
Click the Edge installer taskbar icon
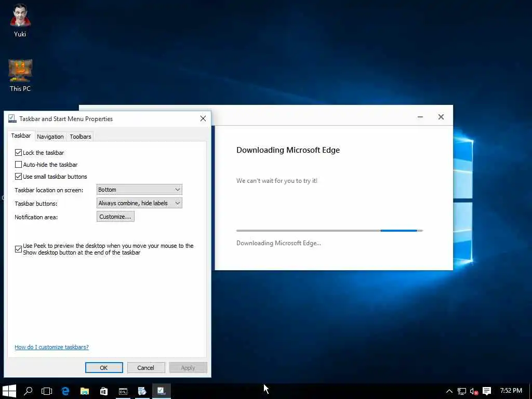[x=142, y=391]
